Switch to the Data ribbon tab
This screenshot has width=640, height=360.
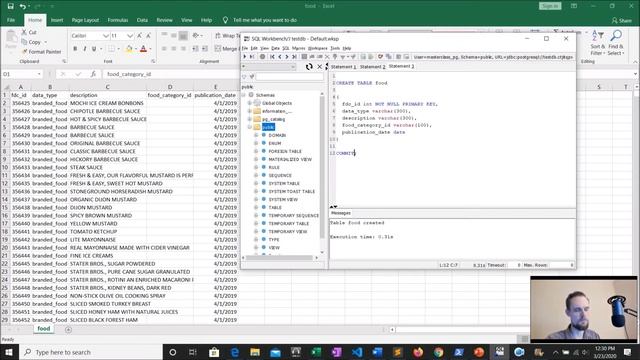click(x=142, y=20)
